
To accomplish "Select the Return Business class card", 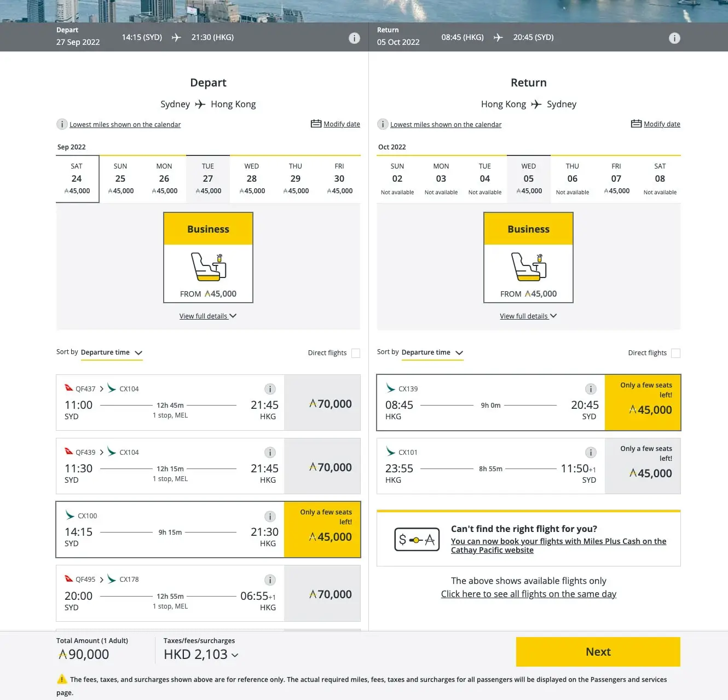I will tap(528, 258).
